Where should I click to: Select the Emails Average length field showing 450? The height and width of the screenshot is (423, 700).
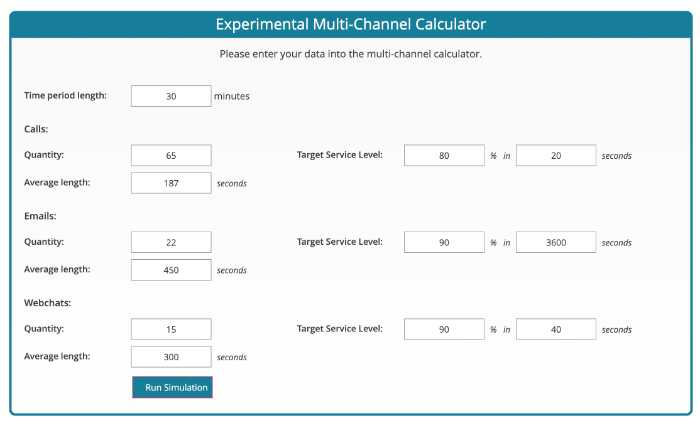171,270
